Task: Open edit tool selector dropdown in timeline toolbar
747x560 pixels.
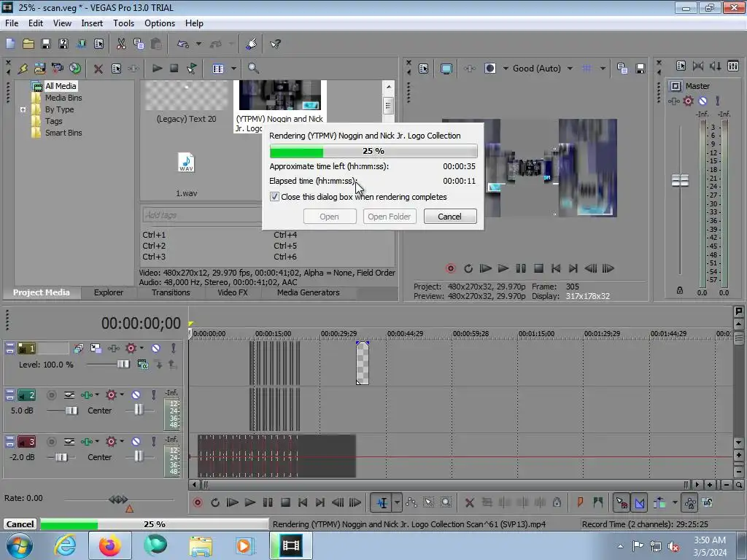Action: 397,502
